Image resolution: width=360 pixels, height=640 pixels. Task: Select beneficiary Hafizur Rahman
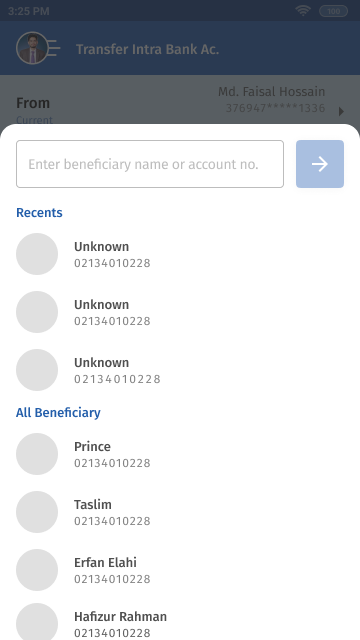(180, 623)
